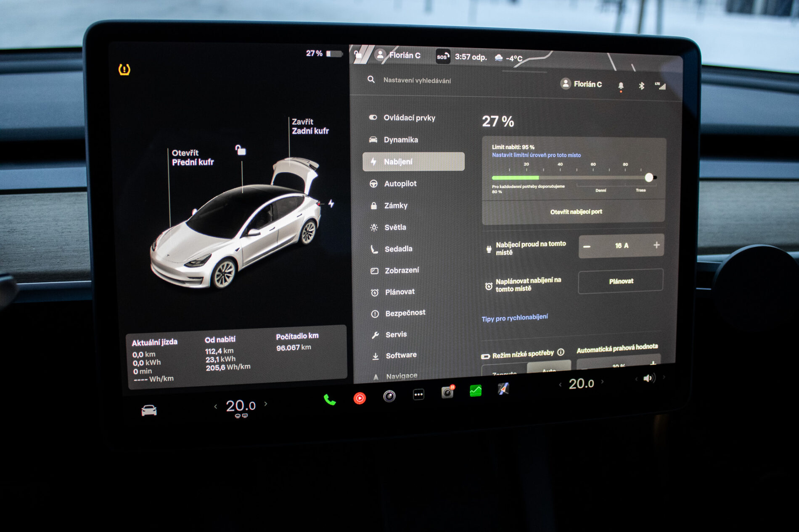Screen dimensions: 799x532
Task: Open the Autopilot settings menu
Action: (x=400, y=184)
